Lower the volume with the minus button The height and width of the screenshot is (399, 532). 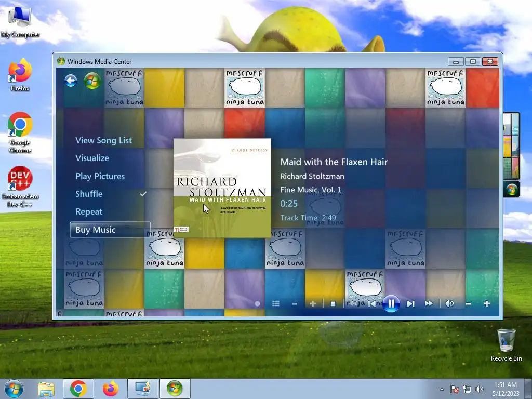pos(468,303)
